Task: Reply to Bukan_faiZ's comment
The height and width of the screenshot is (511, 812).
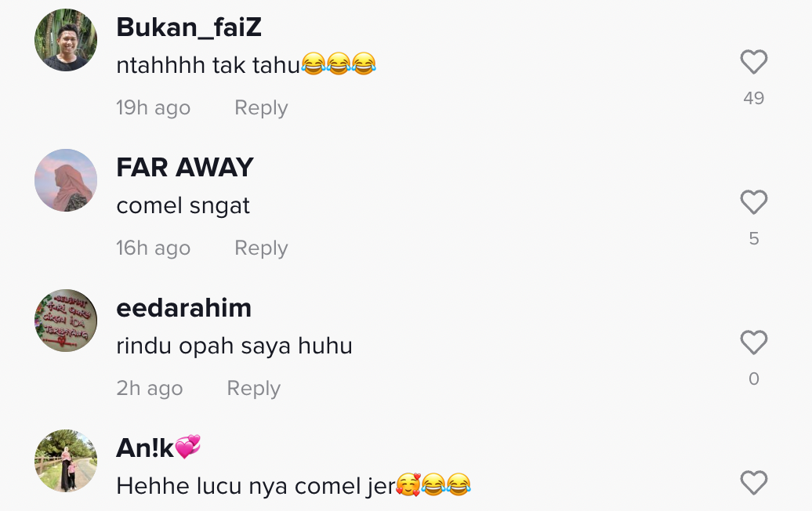Action: pos(261,107)
